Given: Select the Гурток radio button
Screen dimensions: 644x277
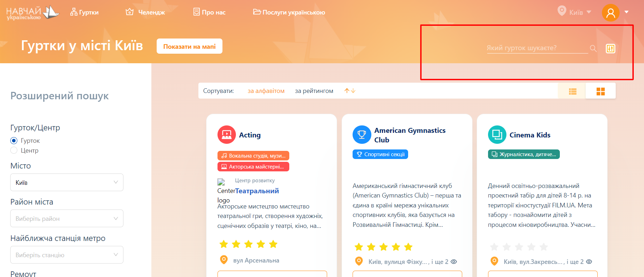Looking at the screenshot, I should (14, 141).
